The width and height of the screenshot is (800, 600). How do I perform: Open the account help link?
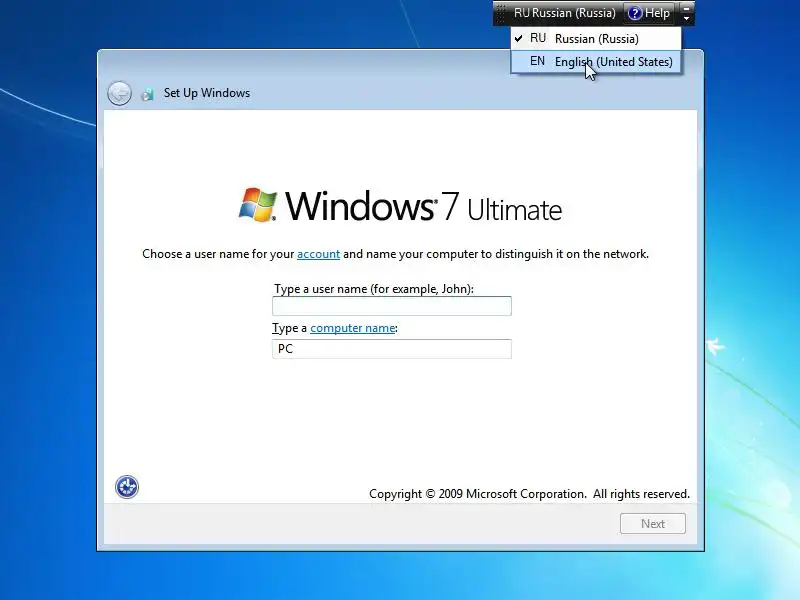point(318,254)
